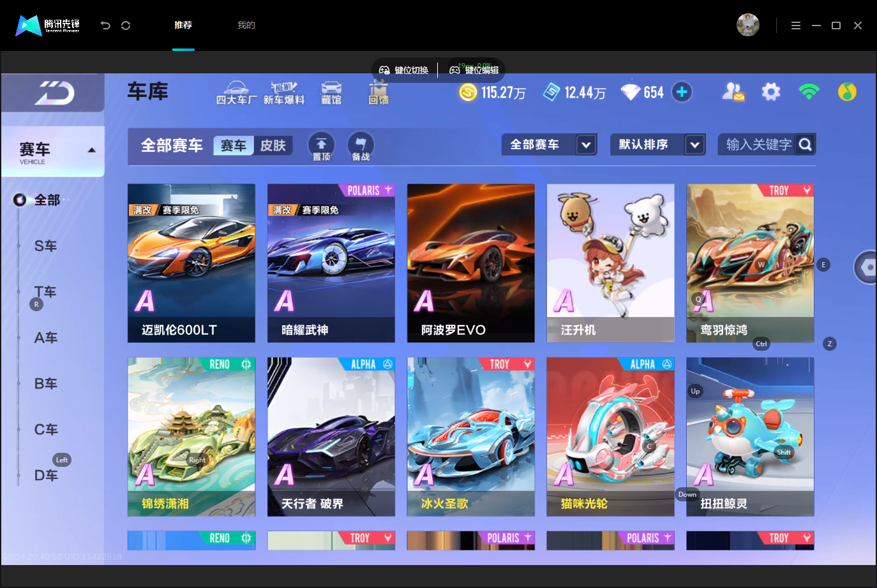Select the 锦绣潇湘 car card

[x=191, y=437]
